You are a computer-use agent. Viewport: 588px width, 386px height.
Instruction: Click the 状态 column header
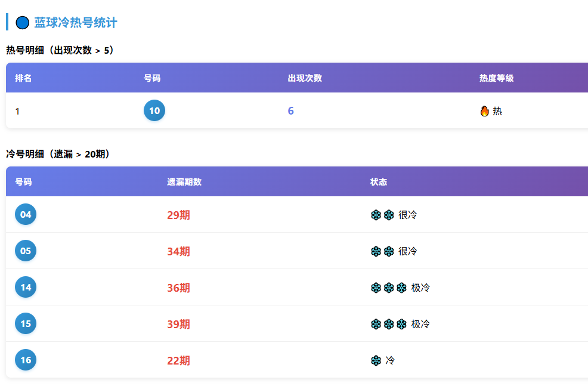pos(379,182)
